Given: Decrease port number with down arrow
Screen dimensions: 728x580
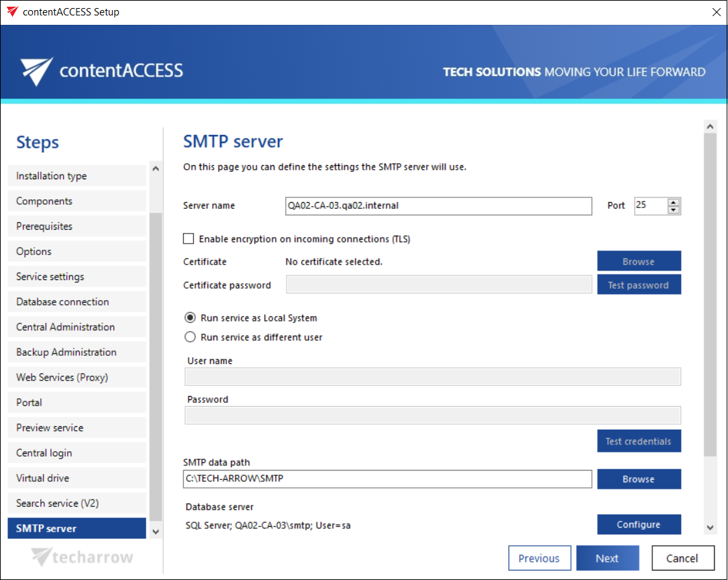Looking at the screenshot, I should click(674, 210).
